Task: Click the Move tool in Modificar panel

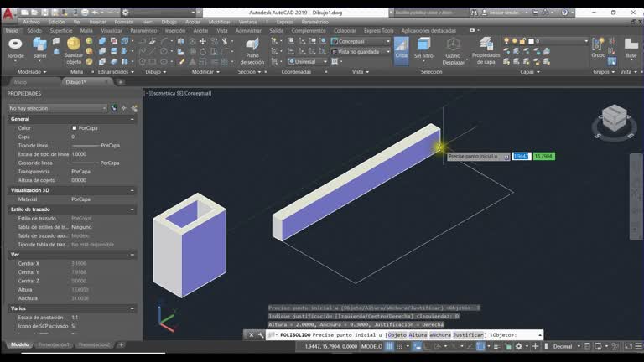Action: [202, 41]
